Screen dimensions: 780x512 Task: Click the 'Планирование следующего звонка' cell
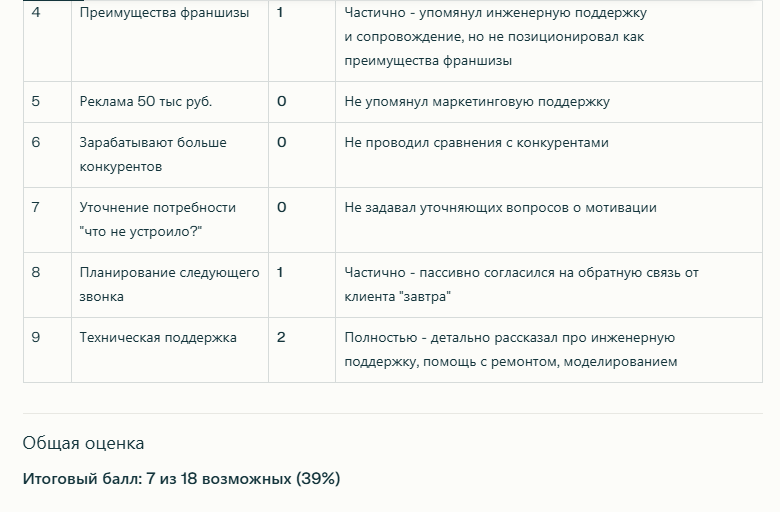tap(169, 284)
